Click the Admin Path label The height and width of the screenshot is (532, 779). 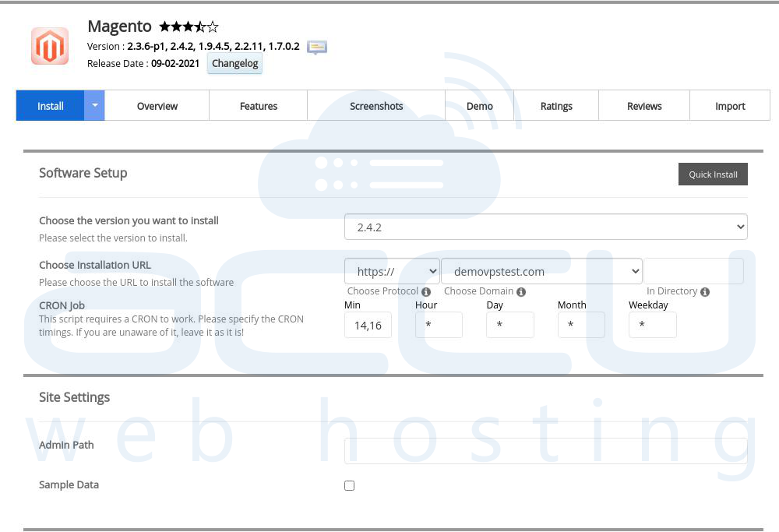coord(66,445)
